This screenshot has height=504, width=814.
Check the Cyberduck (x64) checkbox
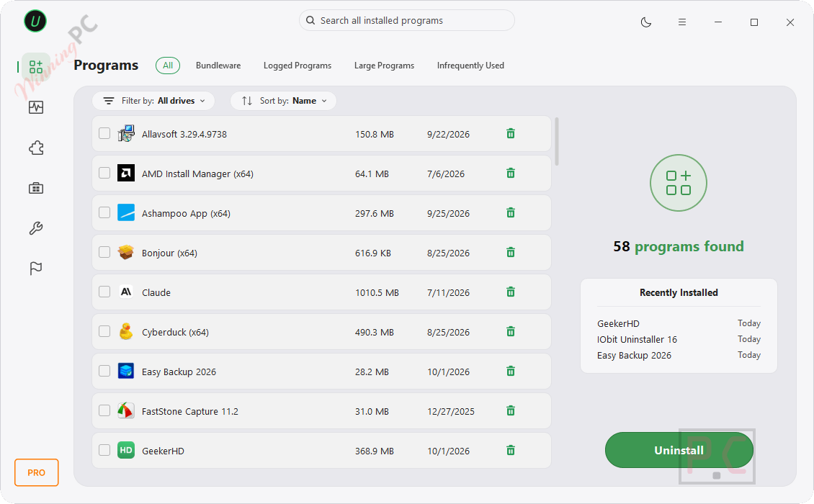pos(104,331)
